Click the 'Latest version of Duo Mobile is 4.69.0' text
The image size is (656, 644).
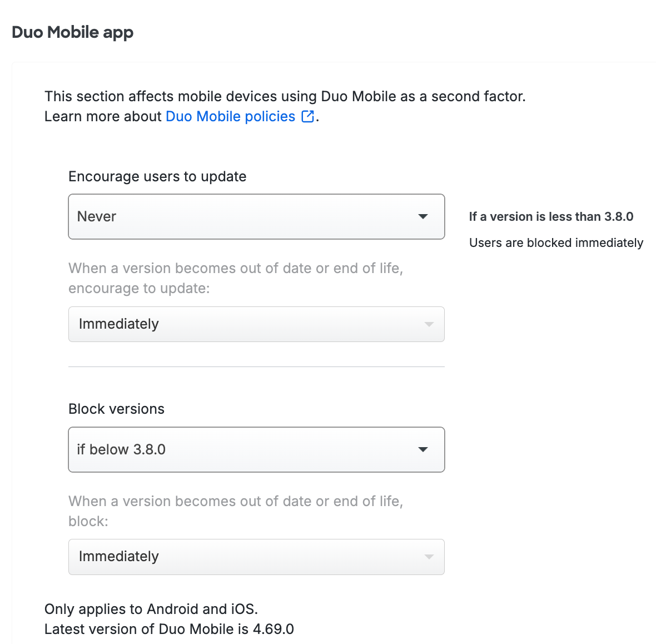click(x=169, y=629)
